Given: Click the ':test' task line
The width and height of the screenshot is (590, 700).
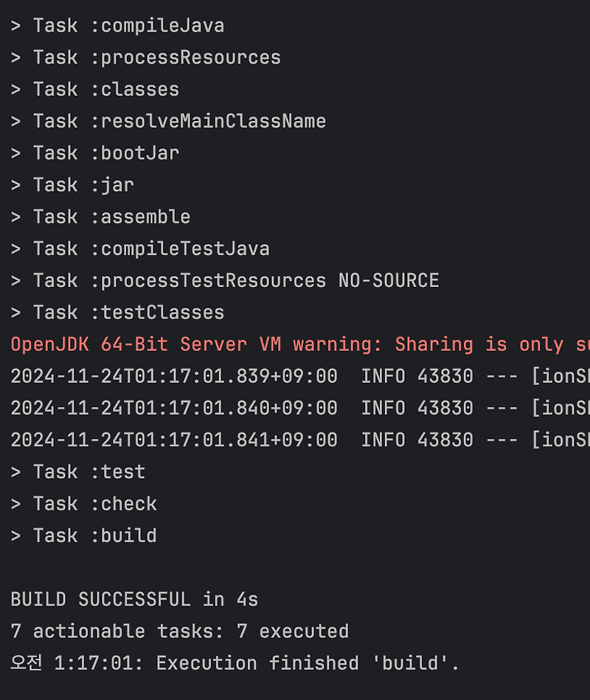Looking at the screenshot, I should coord(78,472).
